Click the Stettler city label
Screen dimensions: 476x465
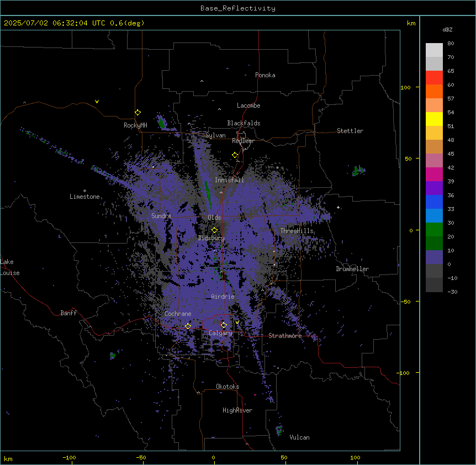pos(350,131)
